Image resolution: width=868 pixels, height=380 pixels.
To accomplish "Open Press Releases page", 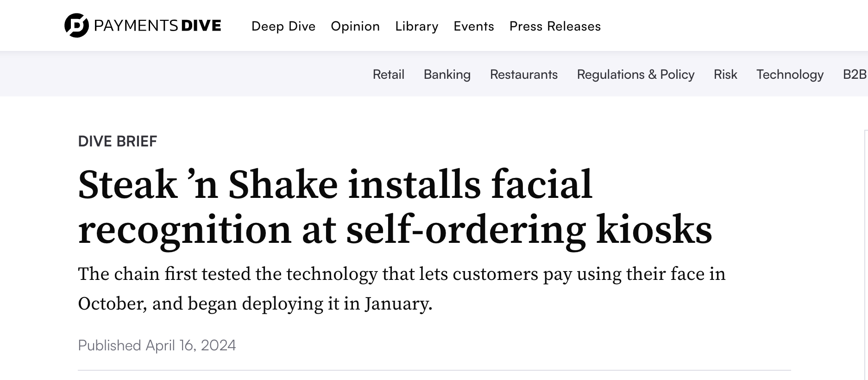I will click(x=555, y=26).
